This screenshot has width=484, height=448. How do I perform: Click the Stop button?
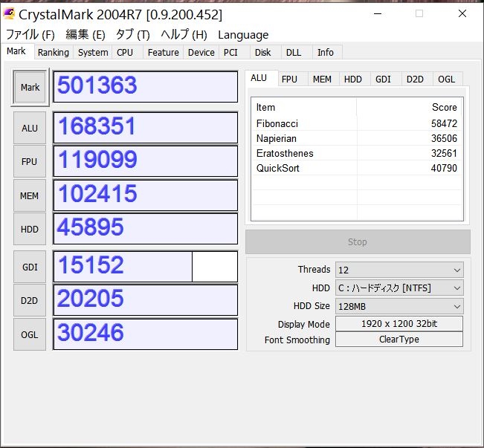(358, 241)
